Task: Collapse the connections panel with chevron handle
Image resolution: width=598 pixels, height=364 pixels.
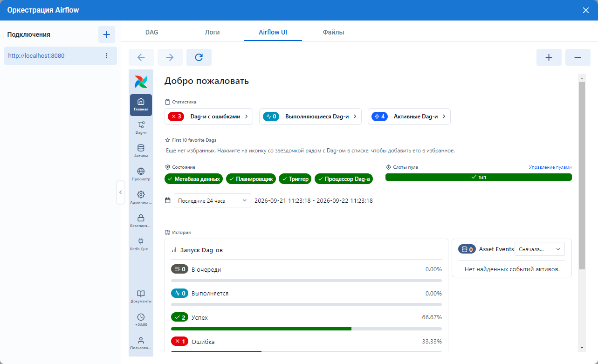Action: 121,192
